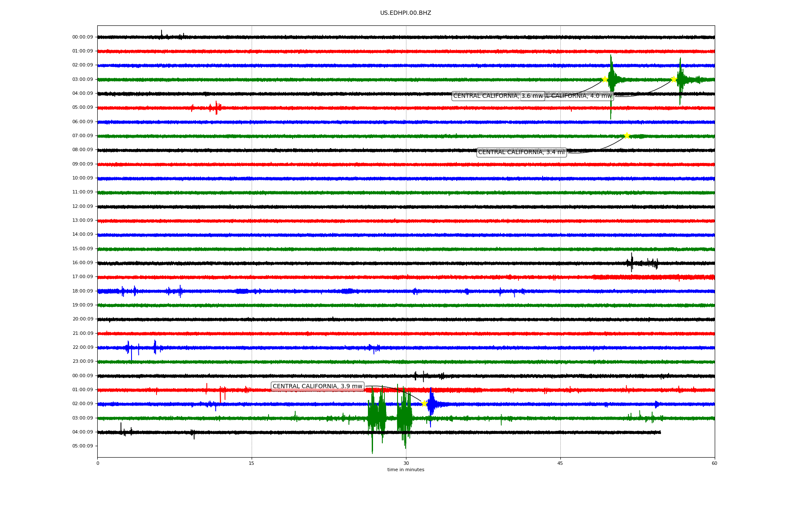This screenshot has height=508, width=812.
Task: Select the 12:00:09 row time label
Action: (x=82, y=207)
